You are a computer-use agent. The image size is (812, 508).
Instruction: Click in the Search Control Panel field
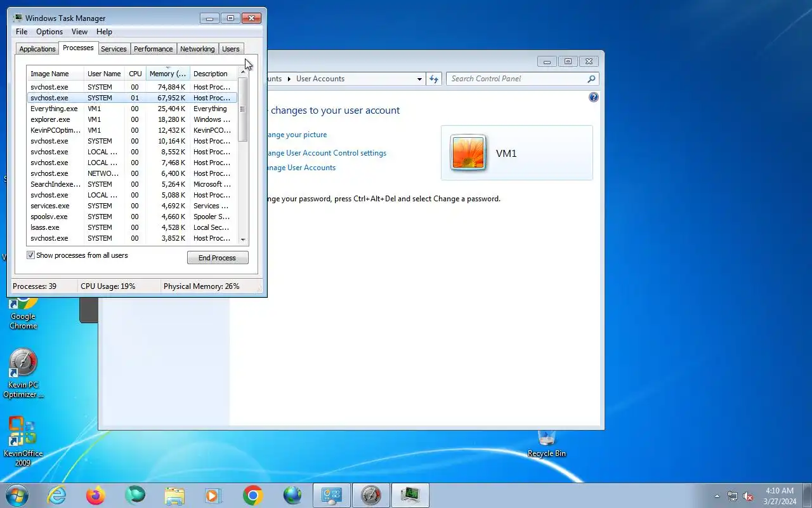[x=517, y=79]
